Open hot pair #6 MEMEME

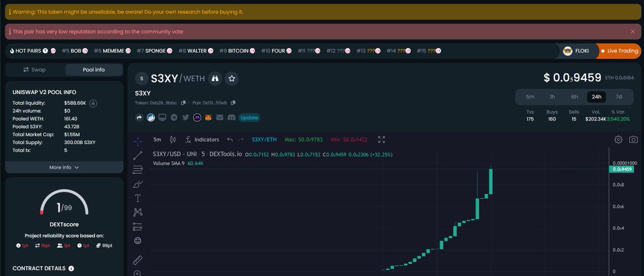pyautogui.click(x=112, y=51)
